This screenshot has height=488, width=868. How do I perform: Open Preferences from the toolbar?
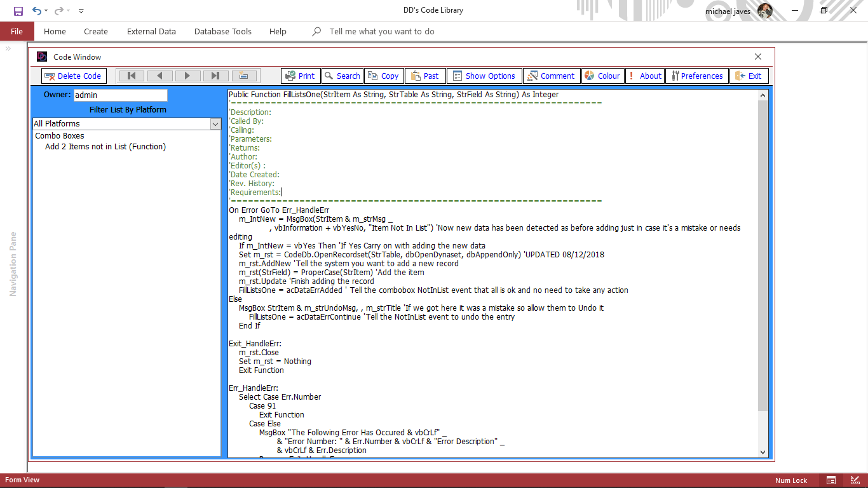click(x=697, y=76)
